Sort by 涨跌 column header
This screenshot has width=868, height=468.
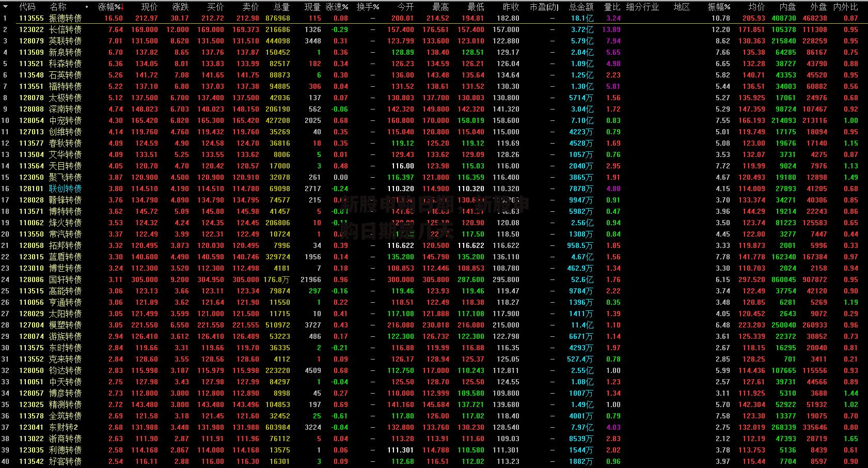180,7
